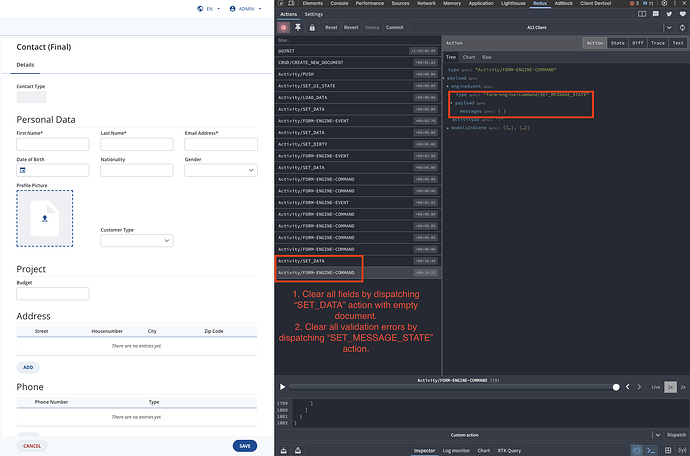Click the lock changes icon
Screen dimensions: 690x456
pos(312,27)
